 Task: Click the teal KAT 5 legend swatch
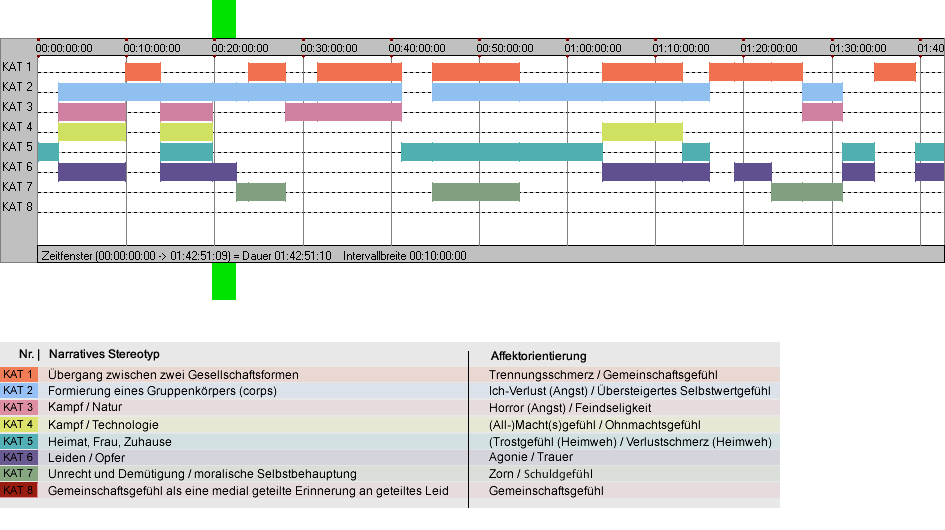19,441
